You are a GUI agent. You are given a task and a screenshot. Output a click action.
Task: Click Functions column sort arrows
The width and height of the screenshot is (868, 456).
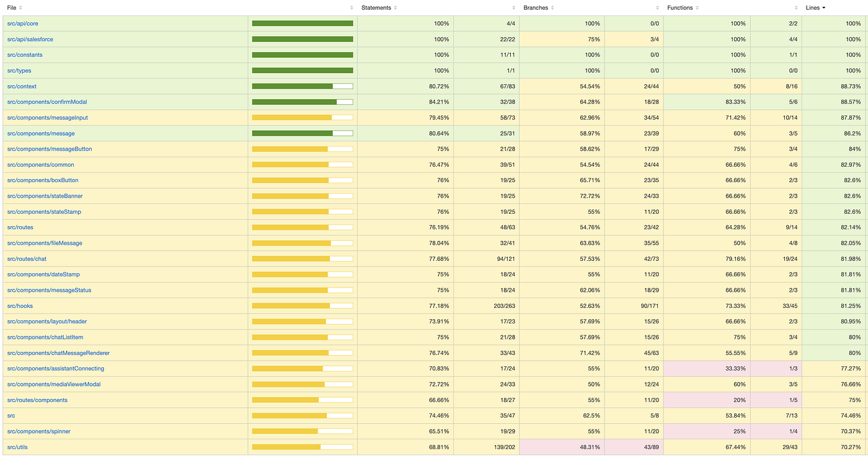[698, 8]
